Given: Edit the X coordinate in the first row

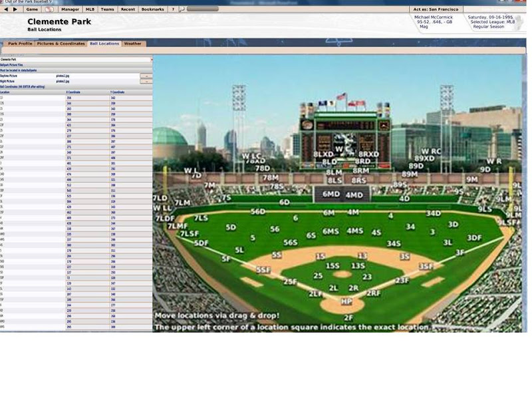Looking at the screenshot, I should (88, 98).
